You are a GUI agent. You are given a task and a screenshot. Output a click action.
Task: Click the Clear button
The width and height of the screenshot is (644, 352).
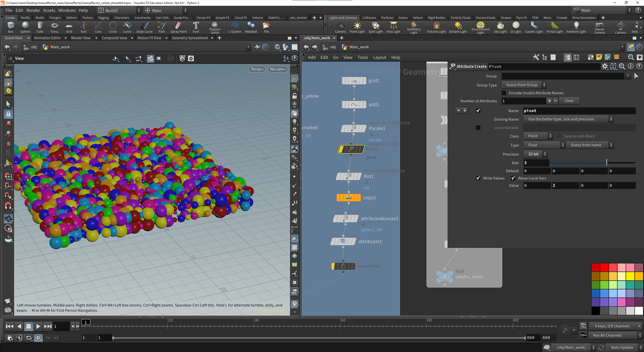(569, 101)
